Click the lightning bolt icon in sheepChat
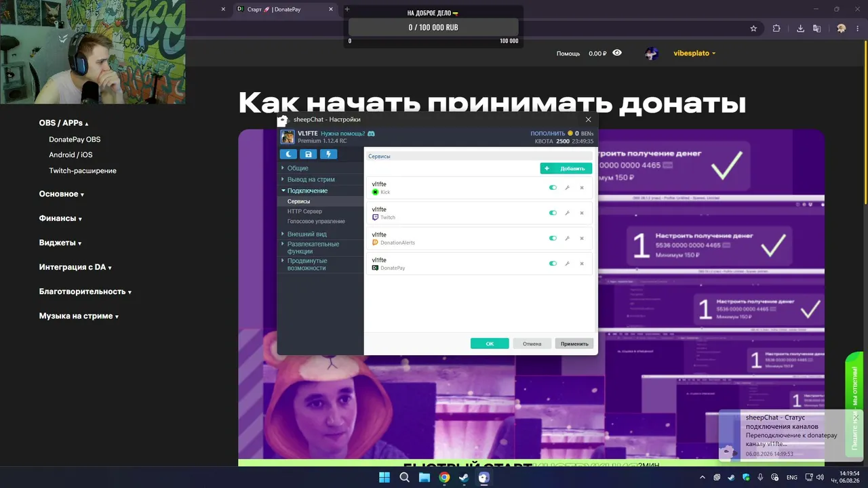The width and height of the screenshot is (868, 488). (328, 155)
